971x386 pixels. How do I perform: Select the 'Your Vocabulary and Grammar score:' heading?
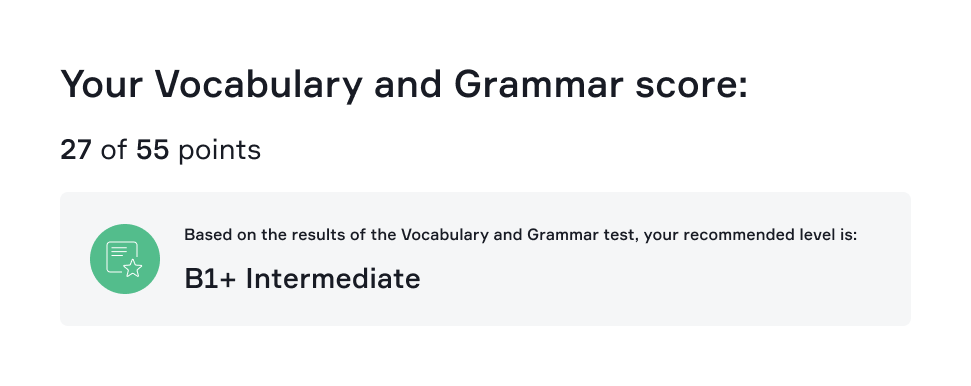click(x=404, y=84)
